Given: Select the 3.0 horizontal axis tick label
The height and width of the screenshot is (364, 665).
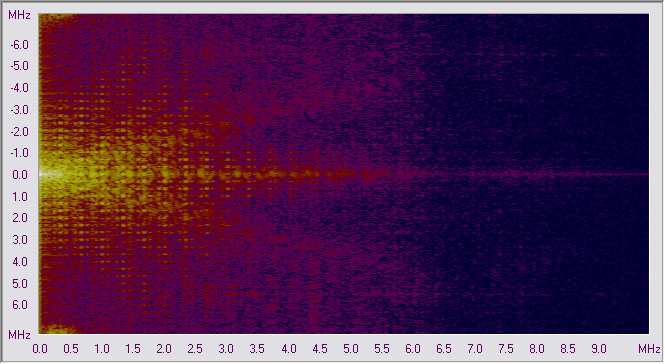Looking at the screenshot, I should pyautogui.click(x=226, y=349).
